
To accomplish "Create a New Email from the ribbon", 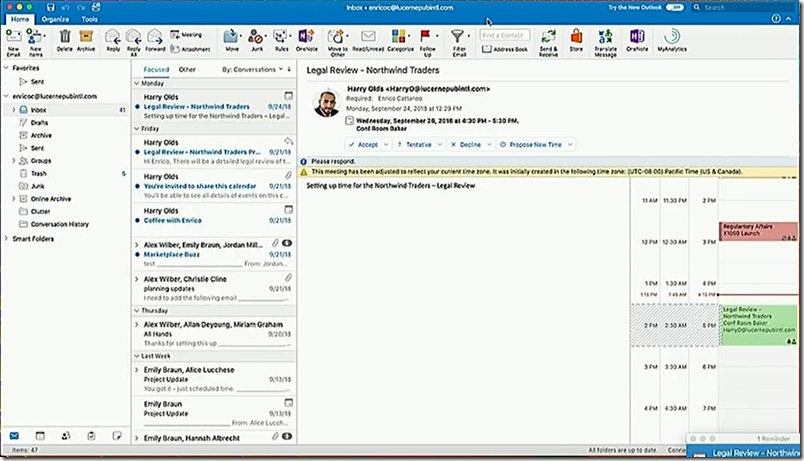I will 13,42.
